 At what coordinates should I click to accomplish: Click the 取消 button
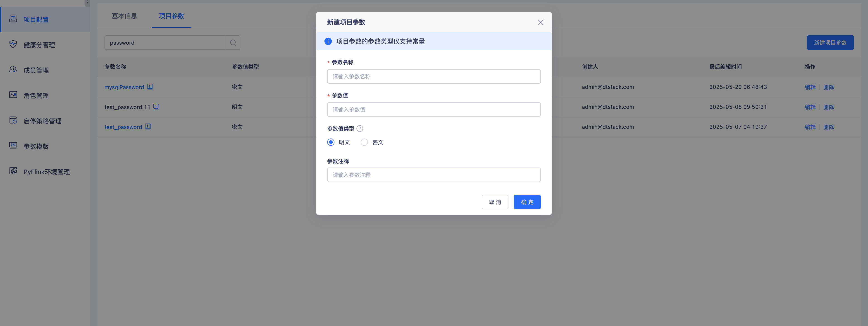coord(495,202)
